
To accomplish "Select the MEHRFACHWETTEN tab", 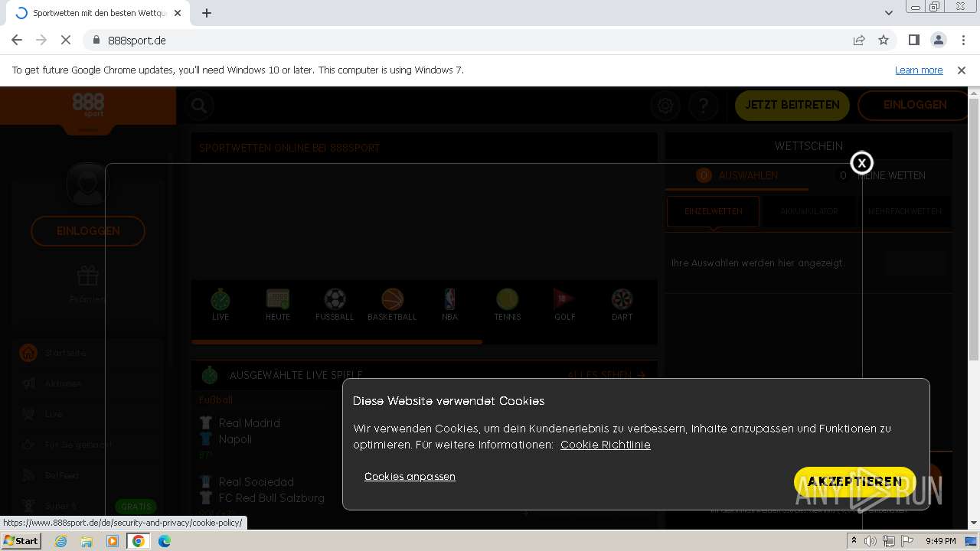I will click(904, 211).
